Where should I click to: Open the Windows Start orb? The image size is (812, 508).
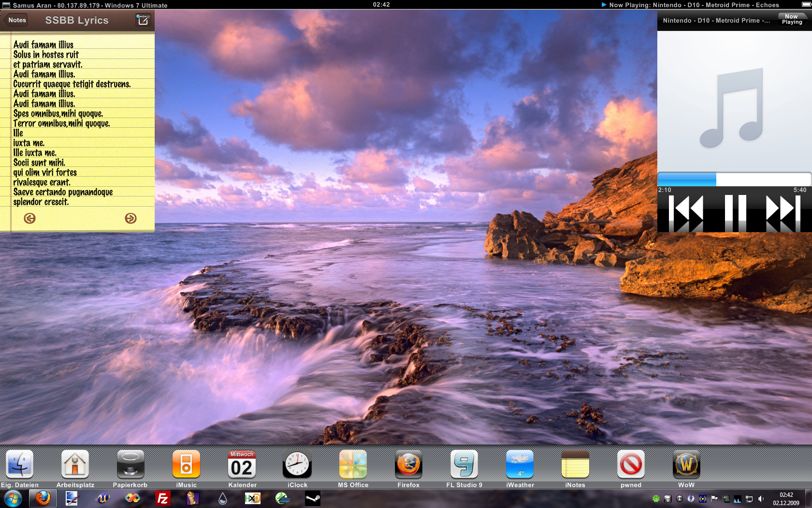pyautogui.click(x=13, y=498)
